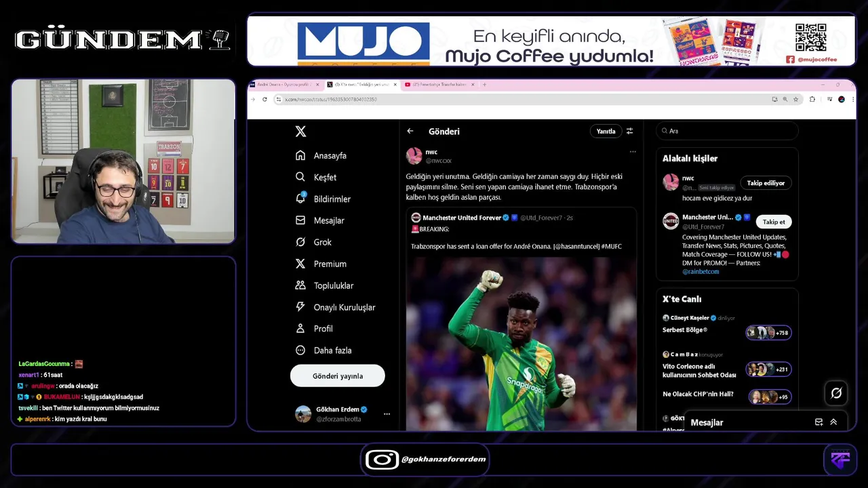Click the Keşfet magnifier icon
Screen dimensions: 868x488
click(300, 178)
